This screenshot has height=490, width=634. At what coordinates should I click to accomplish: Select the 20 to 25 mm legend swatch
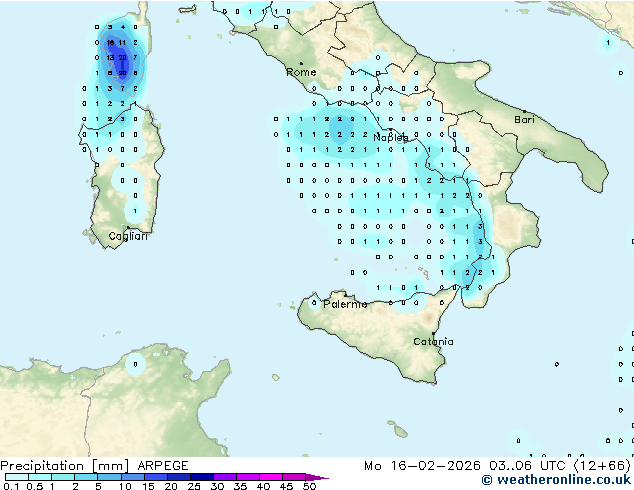(178, 477)
